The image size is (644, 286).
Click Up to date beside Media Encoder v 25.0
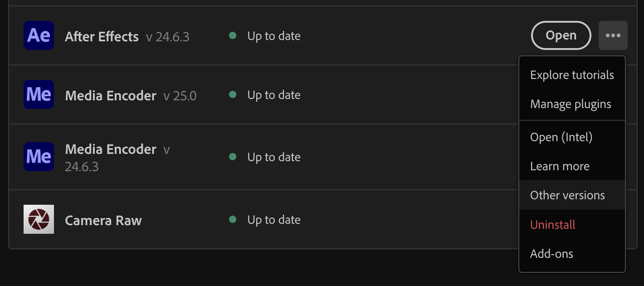click(274, 95)
